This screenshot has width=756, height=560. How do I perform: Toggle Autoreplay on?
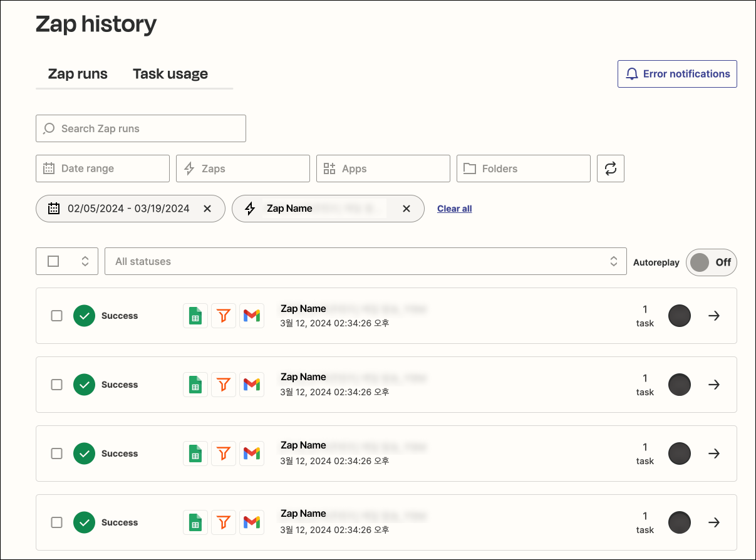(712, 262)
